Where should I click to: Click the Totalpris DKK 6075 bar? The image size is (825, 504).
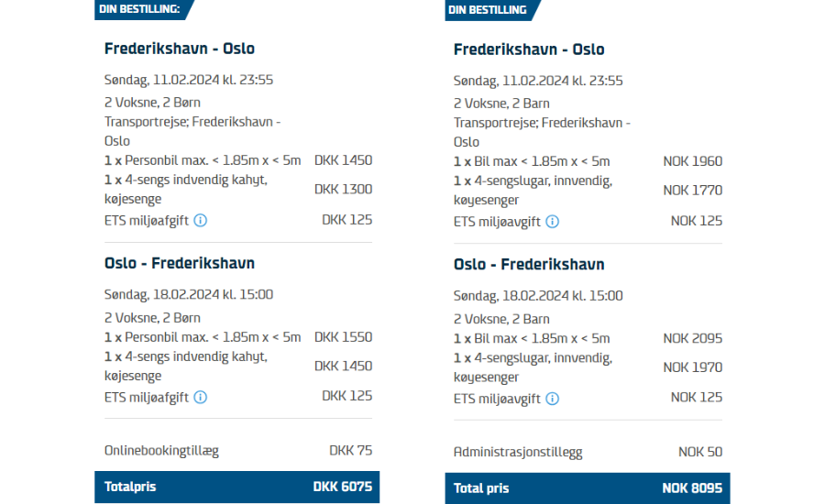coord(236,487)
